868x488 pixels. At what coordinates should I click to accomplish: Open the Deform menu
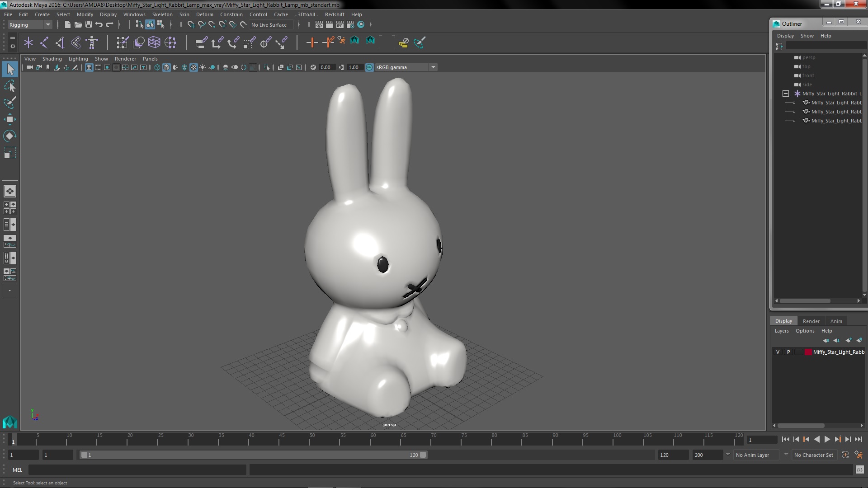click(x=204, y=14)
